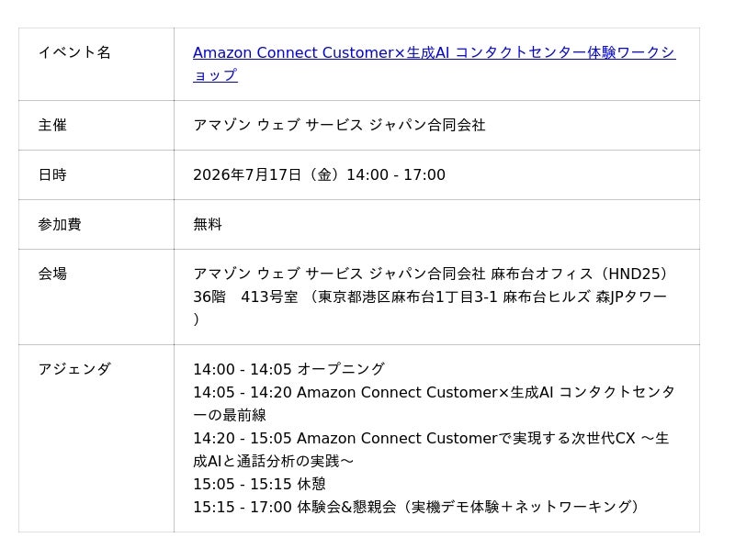The height and width of the screenshot is (560, 735).
Task: Click the アジェンダ row label
Action: pyautogui.click(x=74, y=369)
